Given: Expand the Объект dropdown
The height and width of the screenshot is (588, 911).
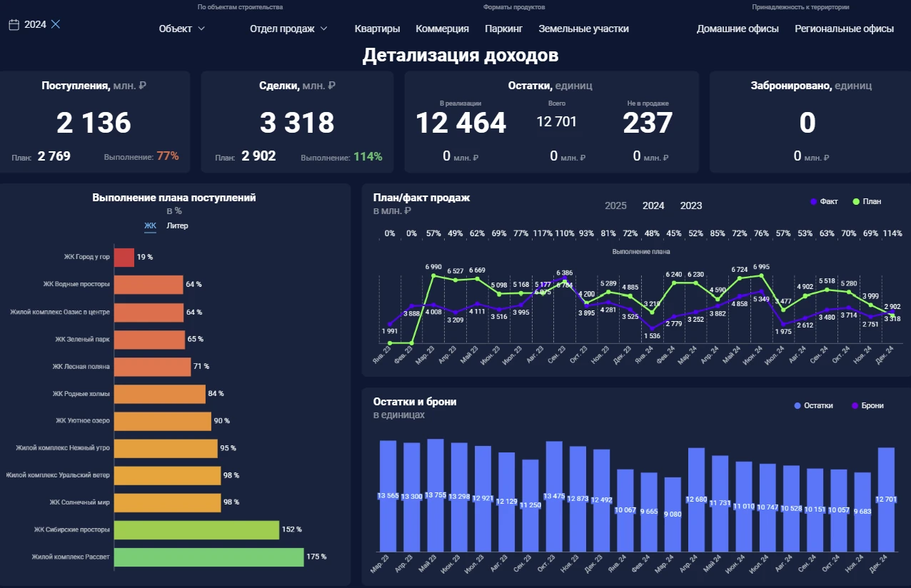Looking at the screenshot, I should (x=182, y=29).
